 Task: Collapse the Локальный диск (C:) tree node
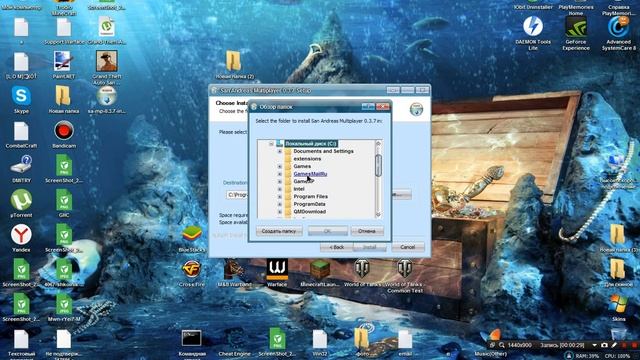coord(271,144)
